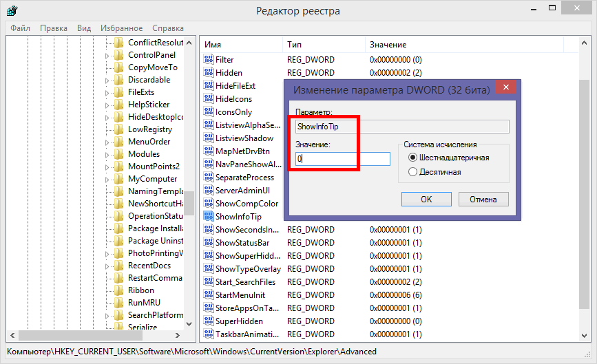Open the Избранное menu
597x364 pixels.
pyautogui.click(x=121, y=28)
